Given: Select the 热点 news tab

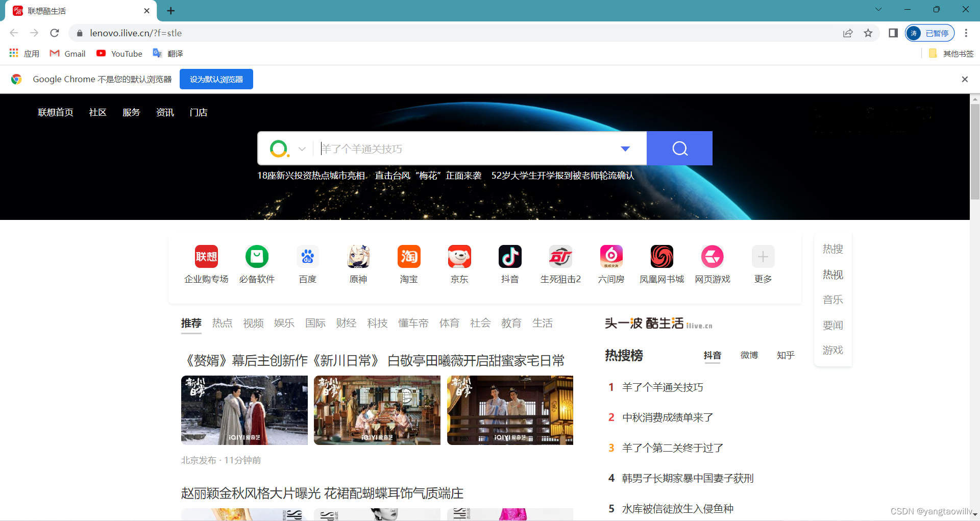Looking at the screenshot, I should (x=223, y=323).
